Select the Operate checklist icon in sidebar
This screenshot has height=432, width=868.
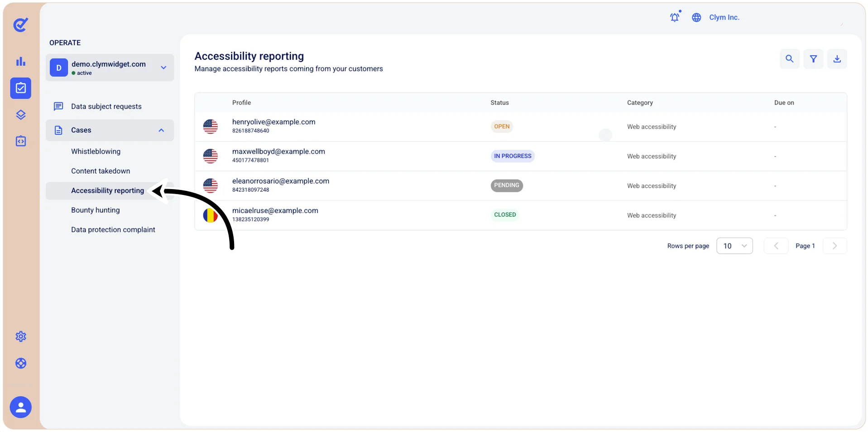(x=21, y=88)
